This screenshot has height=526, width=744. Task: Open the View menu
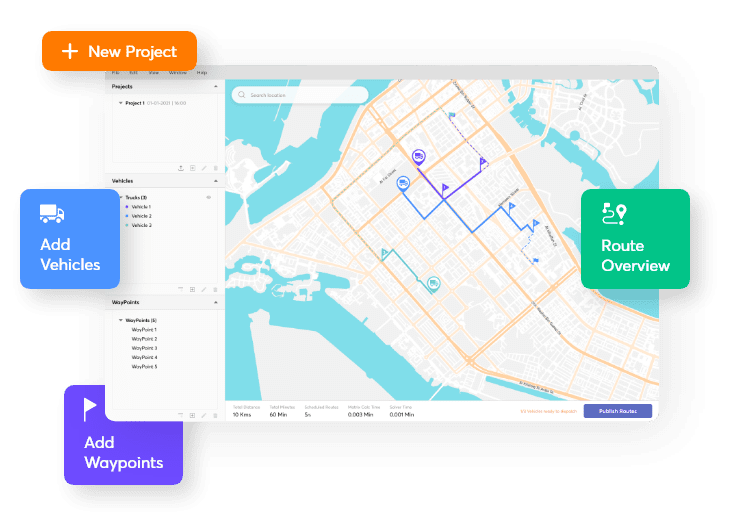click(x=154, y=73)
